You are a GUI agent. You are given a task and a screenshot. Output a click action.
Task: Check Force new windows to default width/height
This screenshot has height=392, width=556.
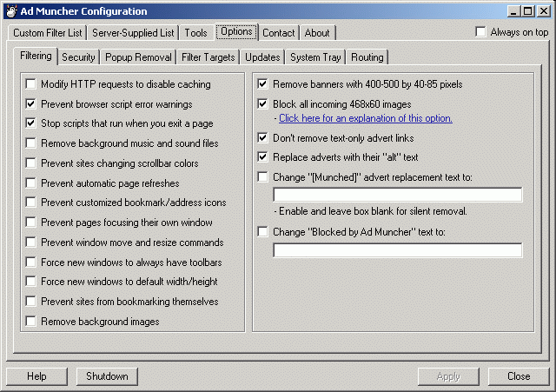[31, 282]
